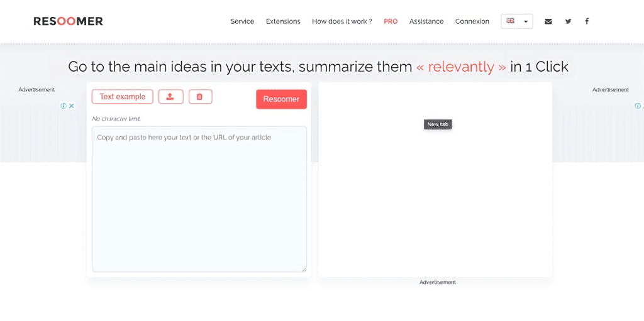Click inside the text paste area
Viewport: 644px width, 321px height.
tap(199, 199)
